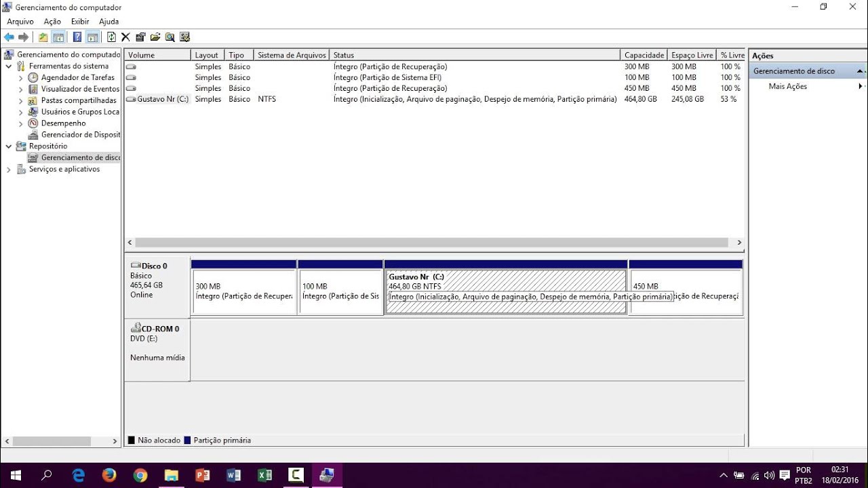Toggle the Show/Hide Console Tree icon

point(58,37)
